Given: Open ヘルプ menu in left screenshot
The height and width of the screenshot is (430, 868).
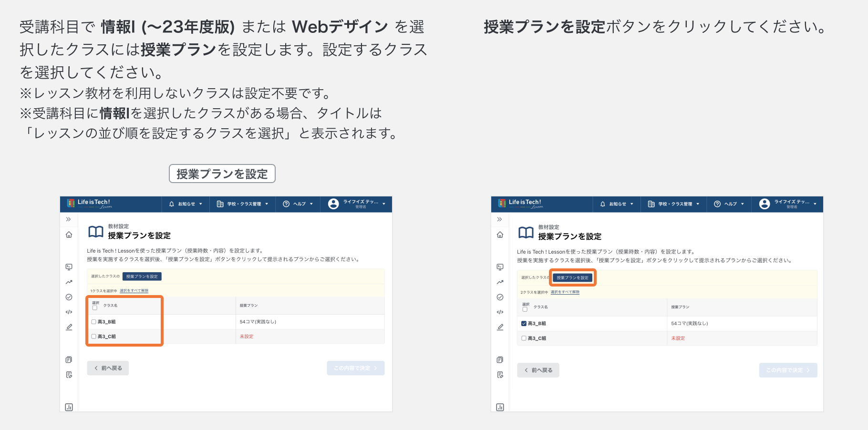Looking at the screenshot, I should pos(298,204).
